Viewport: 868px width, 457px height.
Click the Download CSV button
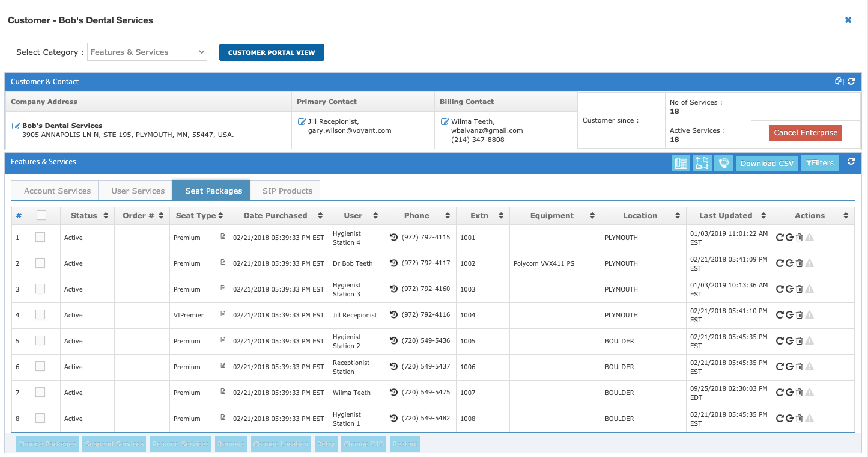(766, 164)
